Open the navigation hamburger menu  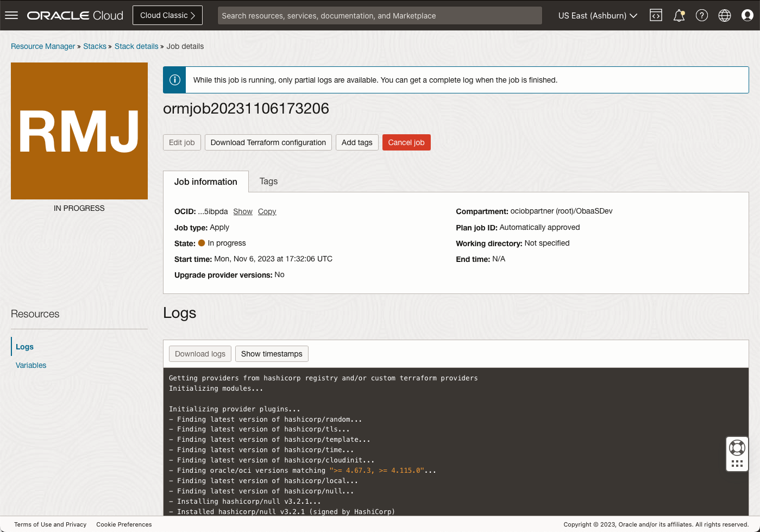click(11, 15)
